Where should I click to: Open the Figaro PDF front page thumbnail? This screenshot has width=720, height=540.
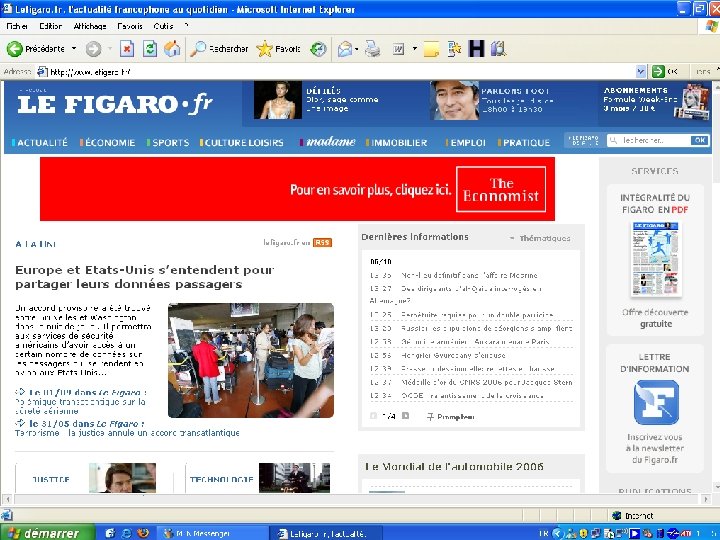click(655, 259)
